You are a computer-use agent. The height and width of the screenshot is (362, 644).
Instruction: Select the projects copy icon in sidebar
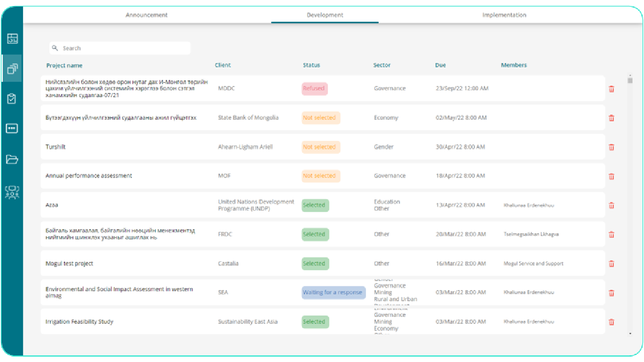[12, 68]
